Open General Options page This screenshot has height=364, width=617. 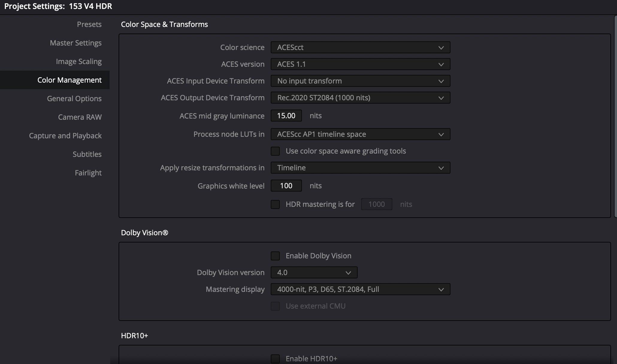click(x=74, y=98)
